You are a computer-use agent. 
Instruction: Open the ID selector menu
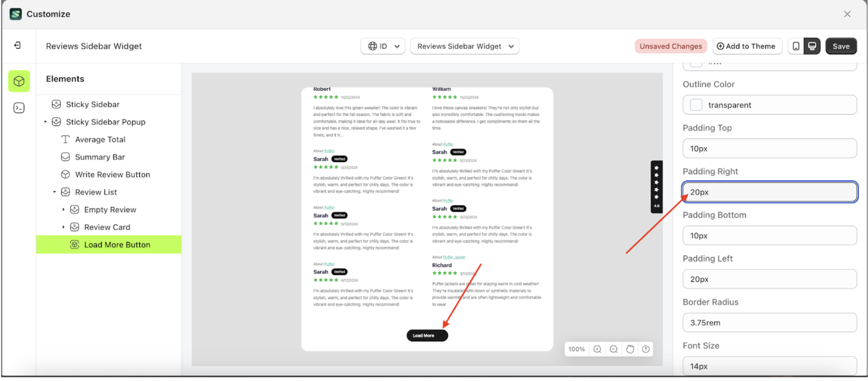383,46
